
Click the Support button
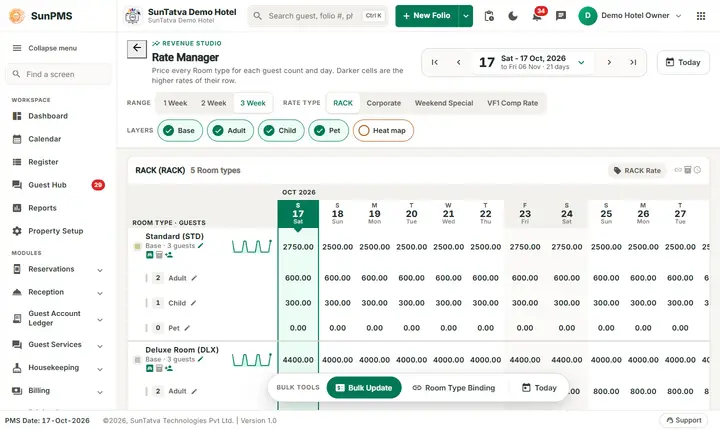(x=684, y=420)
